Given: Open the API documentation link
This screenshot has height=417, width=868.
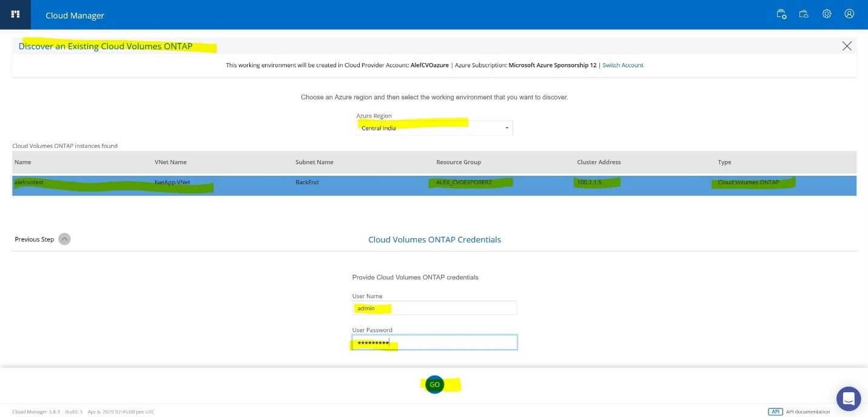Looking at the screenshot, I should pos(808,412).
